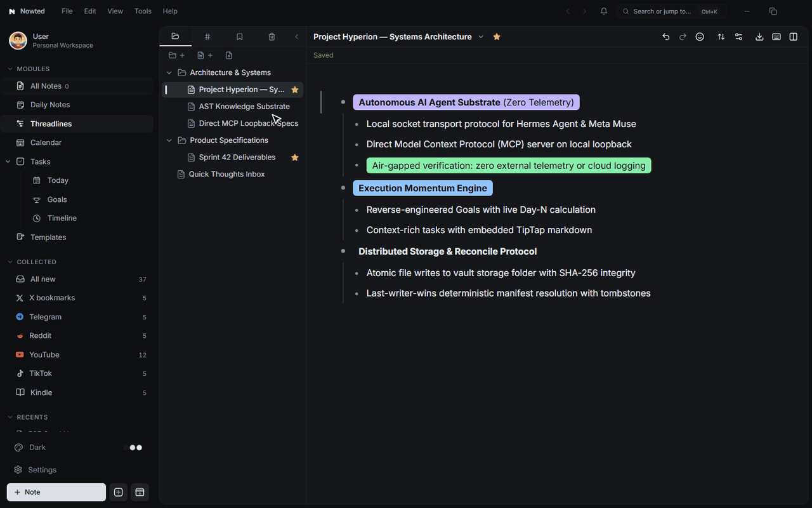Click the new canvas icon beside Note button
This screenshot has height=508, width=812.
coord(118,492)
